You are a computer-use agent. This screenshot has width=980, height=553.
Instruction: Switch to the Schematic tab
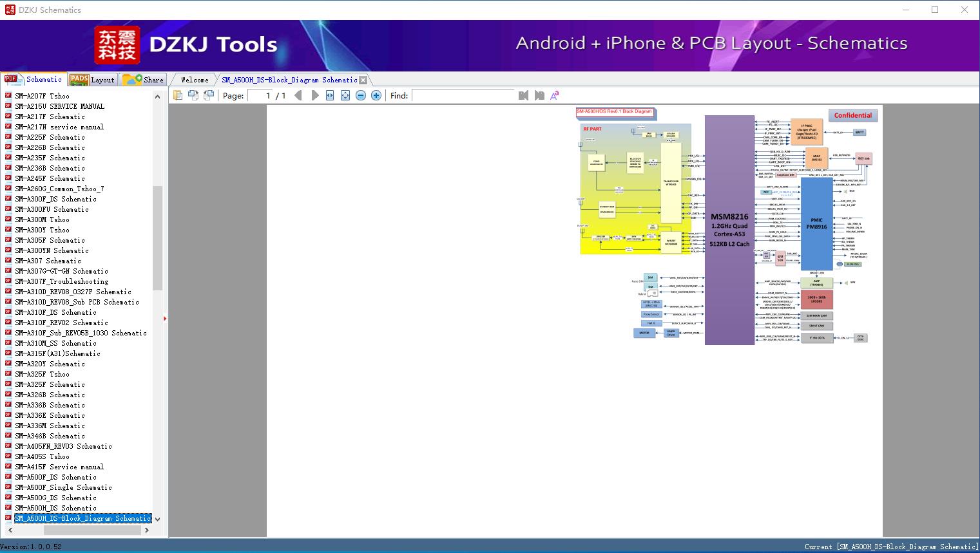34,79
